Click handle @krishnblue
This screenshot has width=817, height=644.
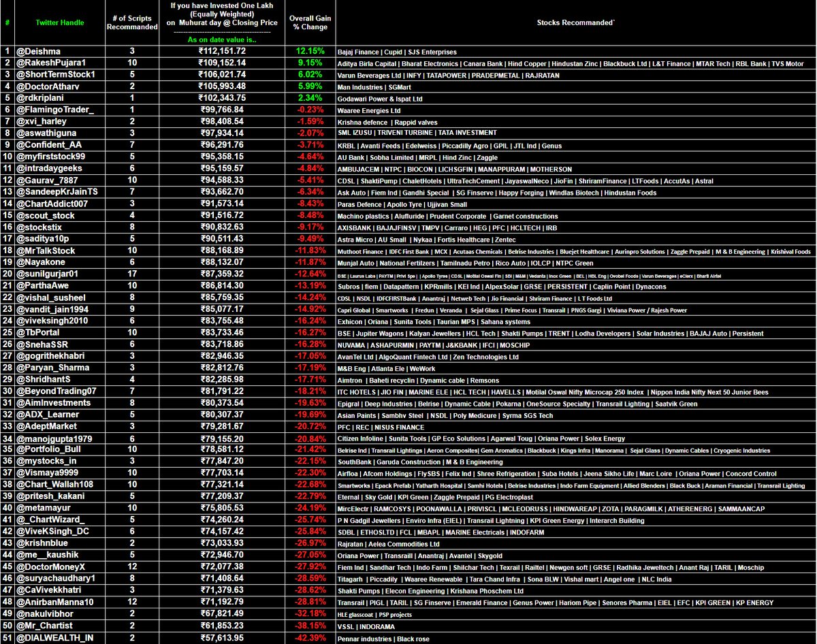41,545
